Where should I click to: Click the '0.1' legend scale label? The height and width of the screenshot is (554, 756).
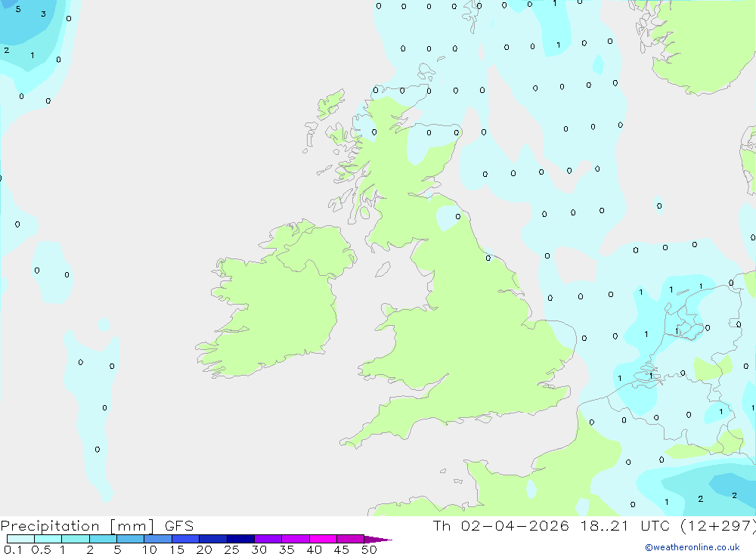click(13, 549)
